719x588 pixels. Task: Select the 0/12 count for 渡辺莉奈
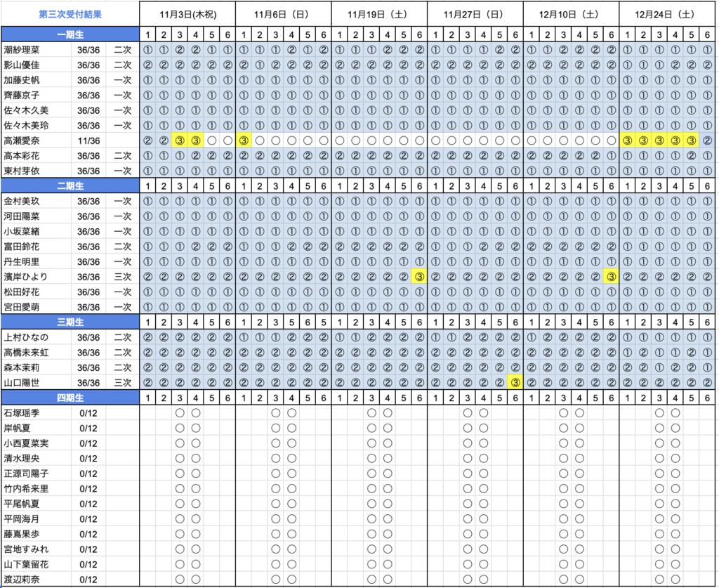coord(88,580)
